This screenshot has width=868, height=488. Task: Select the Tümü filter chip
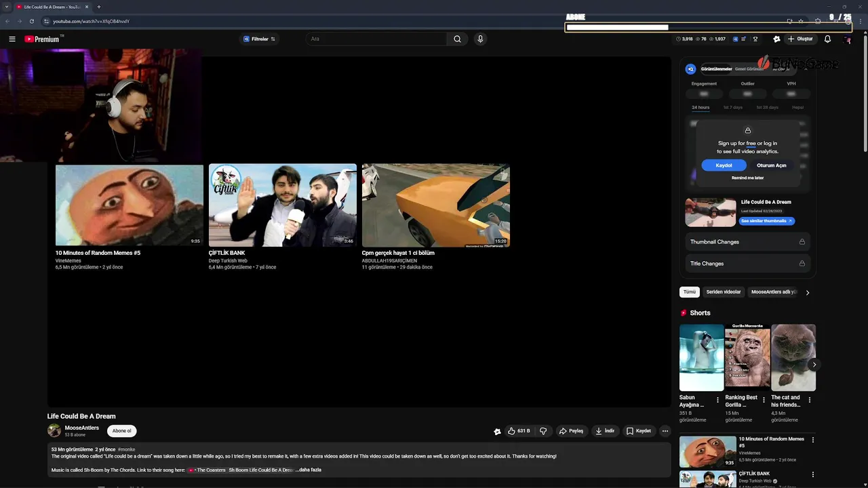[689, 292]
